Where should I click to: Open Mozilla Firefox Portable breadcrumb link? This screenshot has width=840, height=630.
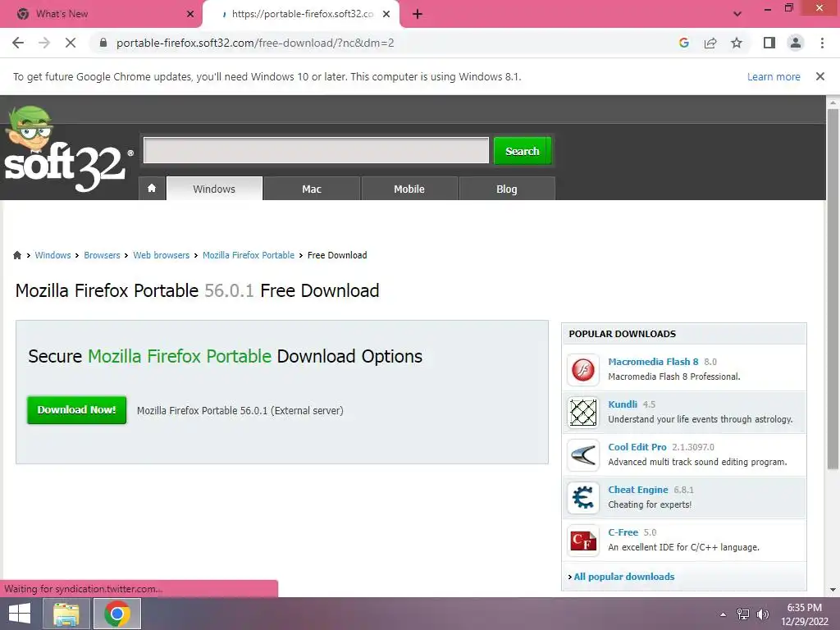click(x=249, y=255)
